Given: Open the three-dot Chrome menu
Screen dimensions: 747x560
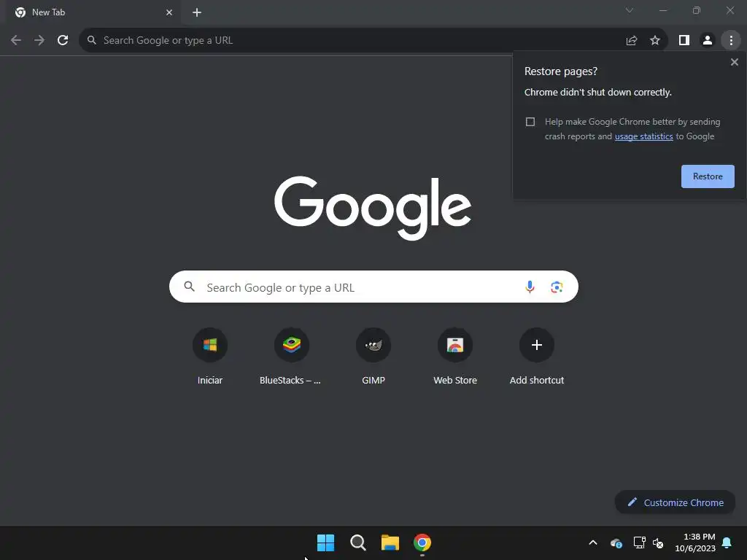Looking at the screenshot, I should tap(731, 41).
